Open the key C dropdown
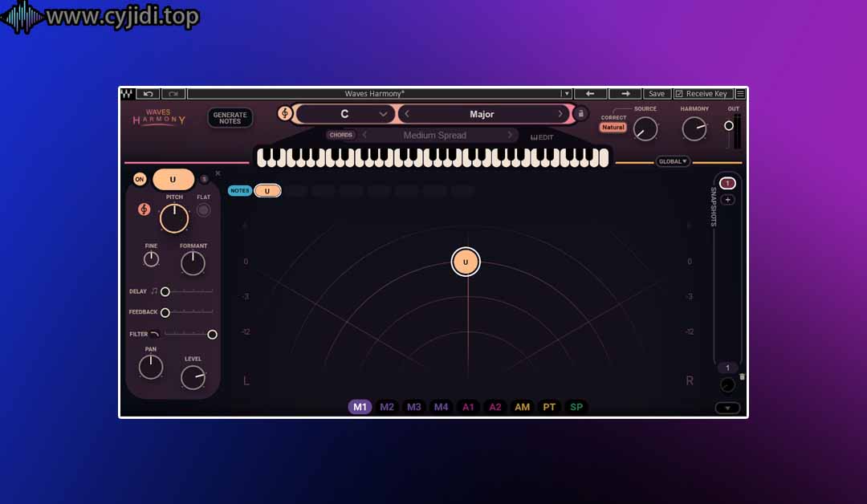 [344, 114]
